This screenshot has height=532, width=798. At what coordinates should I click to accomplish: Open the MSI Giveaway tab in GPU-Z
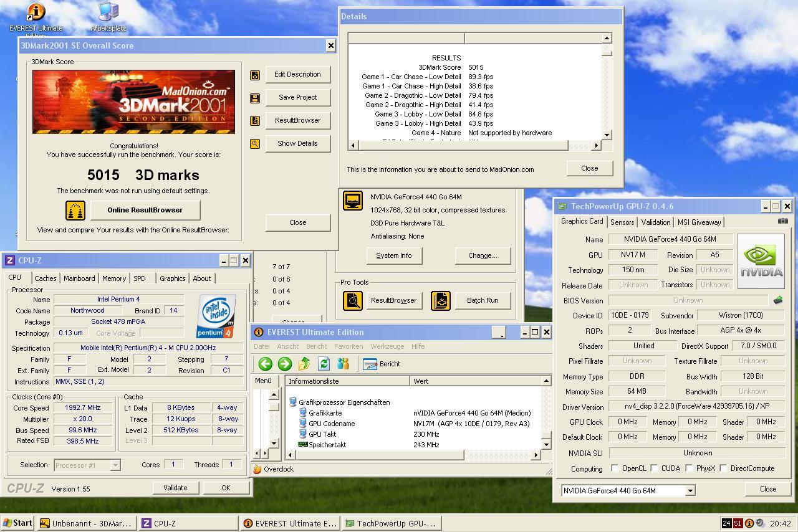click(699, 222)
